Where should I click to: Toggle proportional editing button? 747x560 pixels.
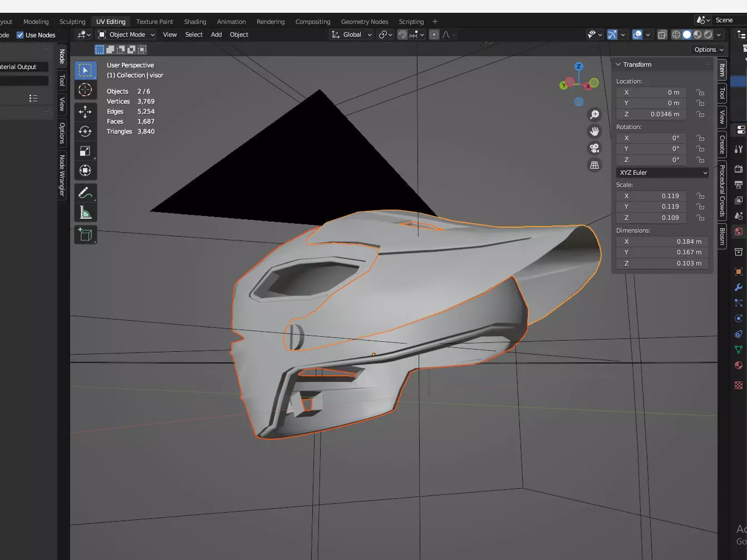pos(434,35)
